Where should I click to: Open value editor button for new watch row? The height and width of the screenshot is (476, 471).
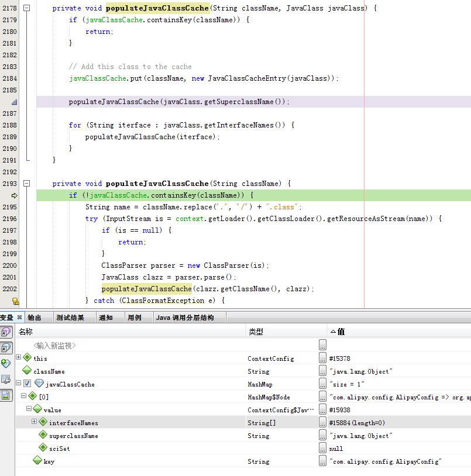(x=322, y=345)
